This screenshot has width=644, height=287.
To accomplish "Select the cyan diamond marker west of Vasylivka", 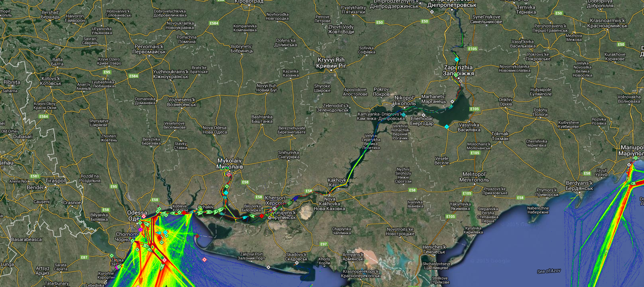I will (x=447, y=126).
